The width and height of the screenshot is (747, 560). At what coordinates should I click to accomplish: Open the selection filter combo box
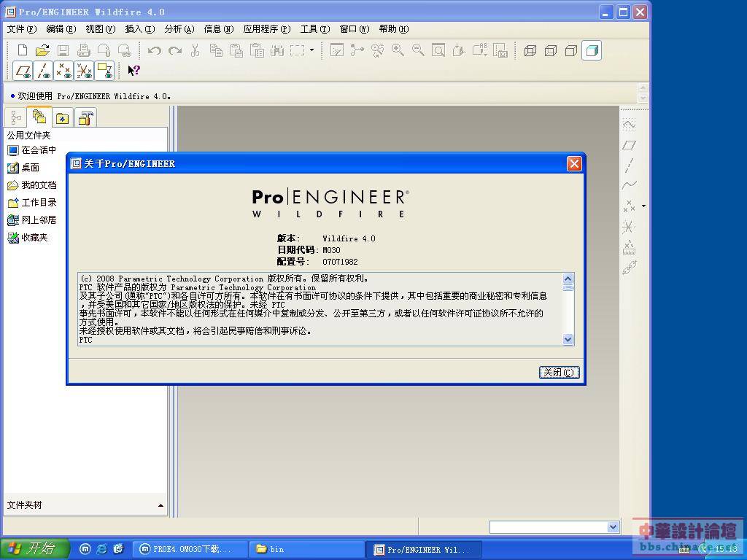click(554, 527)
